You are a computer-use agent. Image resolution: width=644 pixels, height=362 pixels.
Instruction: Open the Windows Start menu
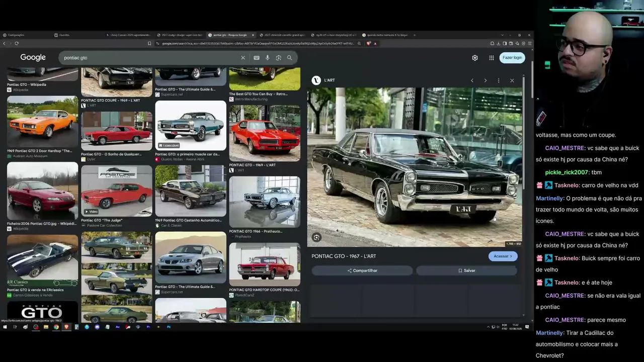5,327
